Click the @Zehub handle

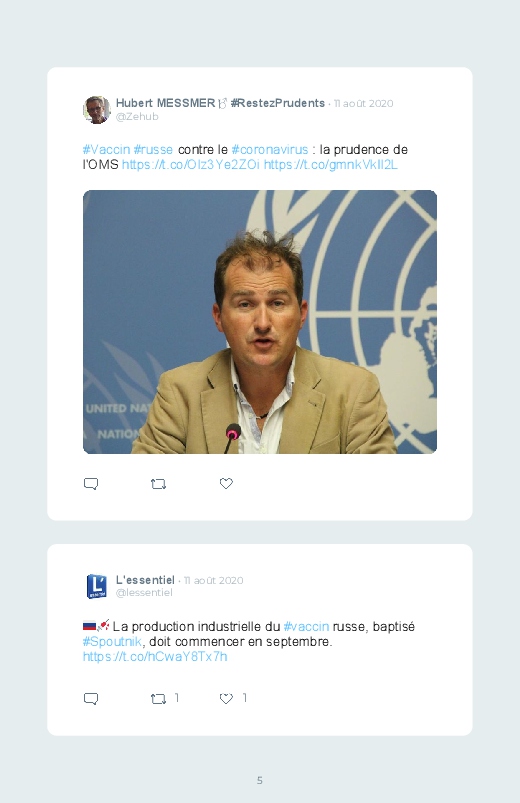click(137, 116)
